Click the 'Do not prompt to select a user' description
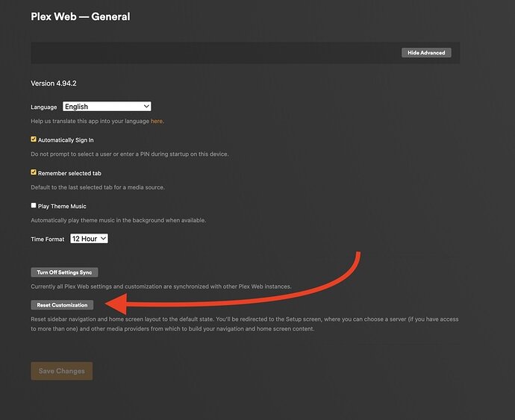The width and height of the screenshot is (515, 420). click(130, 154)
